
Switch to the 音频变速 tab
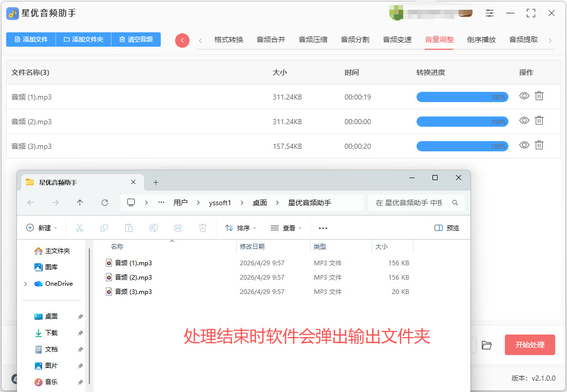(397, 40)
